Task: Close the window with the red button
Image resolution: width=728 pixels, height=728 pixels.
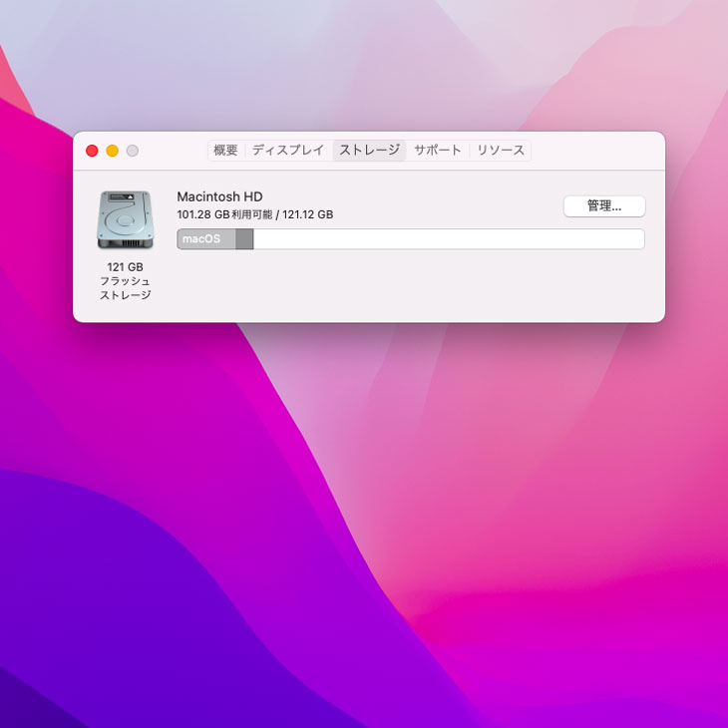Action: 92,151
